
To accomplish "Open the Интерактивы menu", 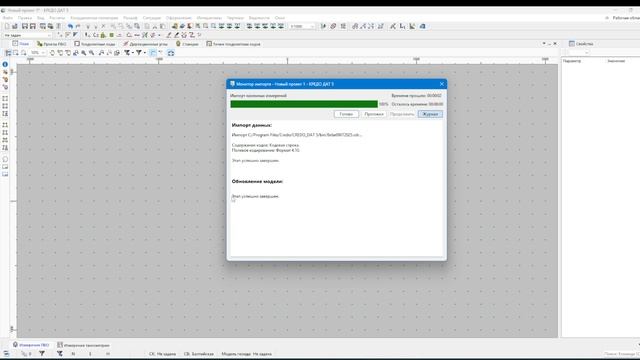I will (x=209, y=18).
